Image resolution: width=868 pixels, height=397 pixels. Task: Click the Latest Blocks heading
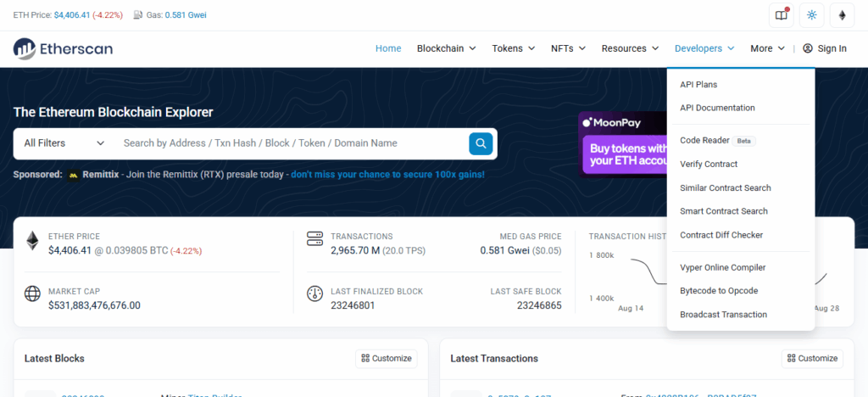[54, 359]
